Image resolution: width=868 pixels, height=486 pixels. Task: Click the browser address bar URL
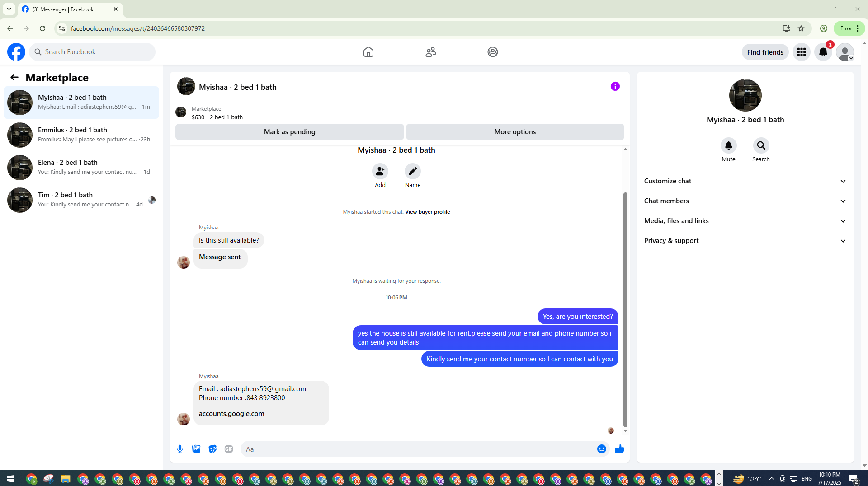click(137, 28)
